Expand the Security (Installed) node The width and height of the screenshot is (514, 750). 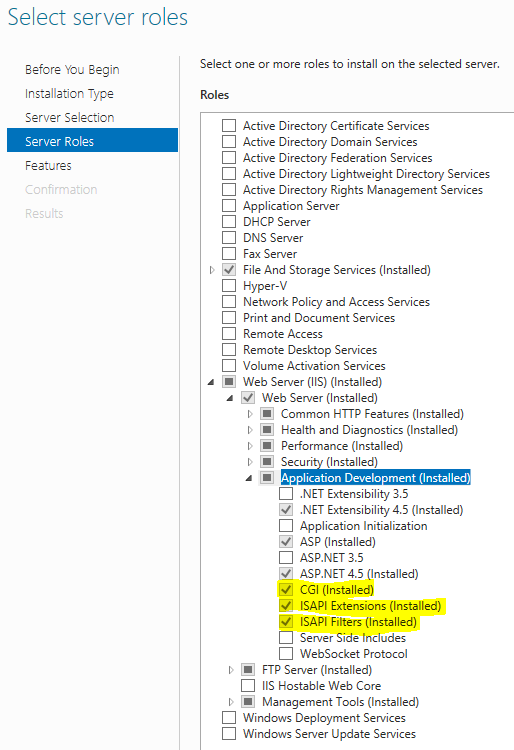click(250, 462)
